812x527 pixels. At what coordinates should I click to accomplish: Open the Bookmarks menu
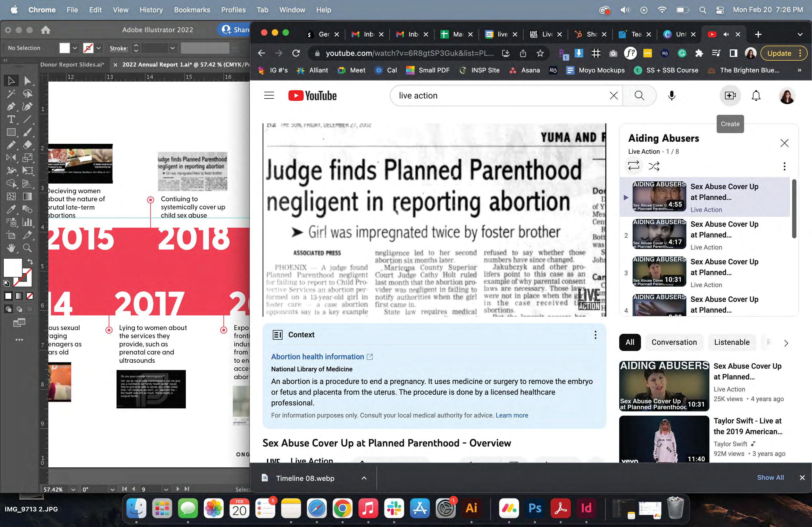tap(192, 10)
